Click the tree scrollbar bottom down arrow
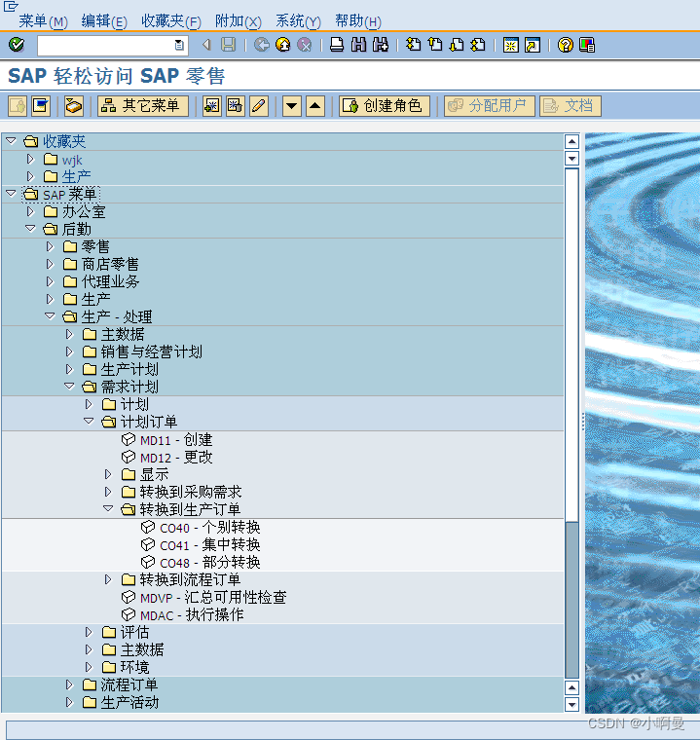This screenshot has height=740, width=700. point(571,705)
